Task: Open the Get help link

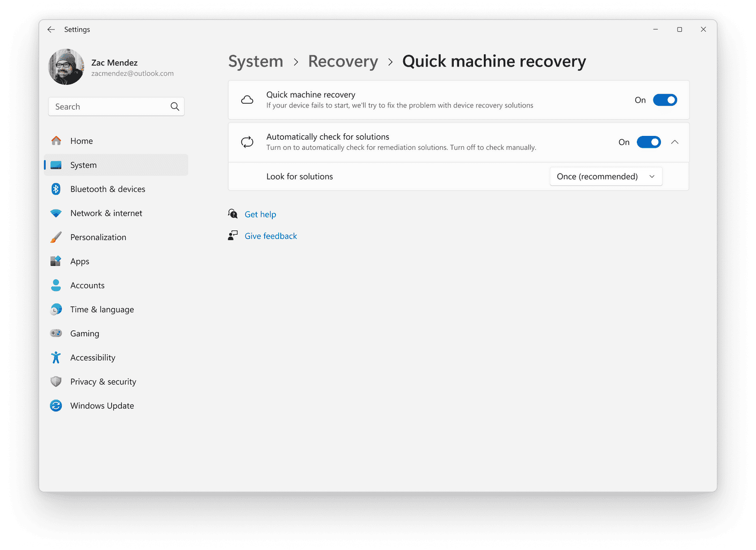Action: [260, 214]
